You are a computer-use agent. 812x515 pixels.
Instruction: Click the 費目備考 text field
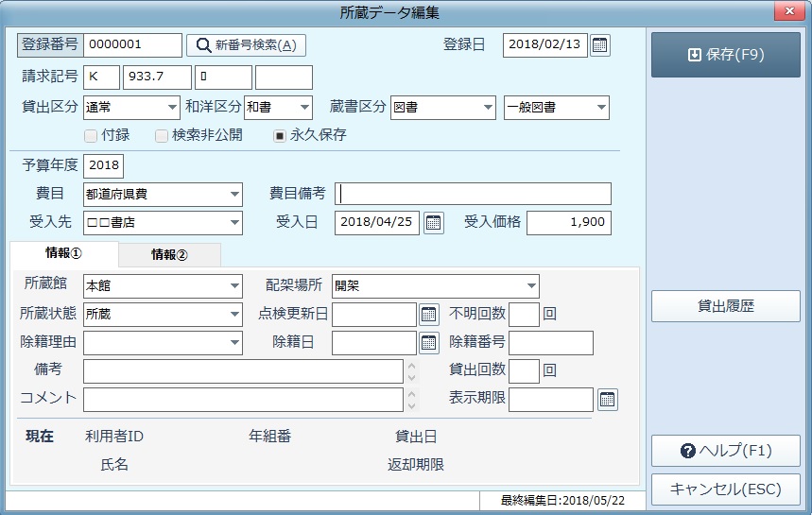click(x=473, y=194)
